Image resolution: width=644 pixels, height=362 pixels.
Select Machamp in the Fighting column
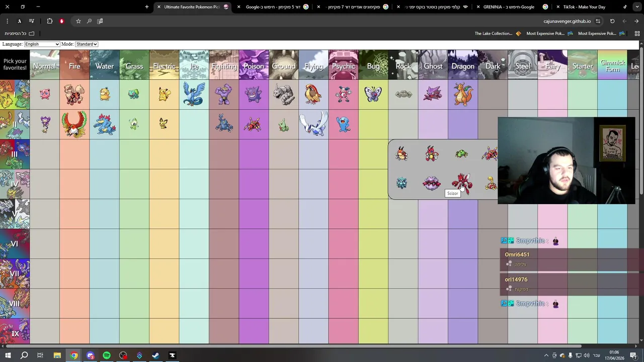click(224, 95)
